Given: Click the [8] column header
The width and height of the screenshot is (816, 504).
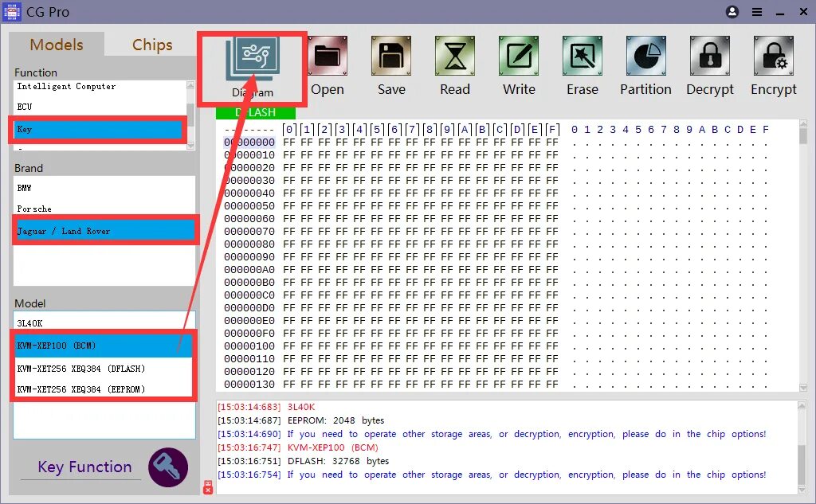Looking at the screenshot, I should (430, 129).
